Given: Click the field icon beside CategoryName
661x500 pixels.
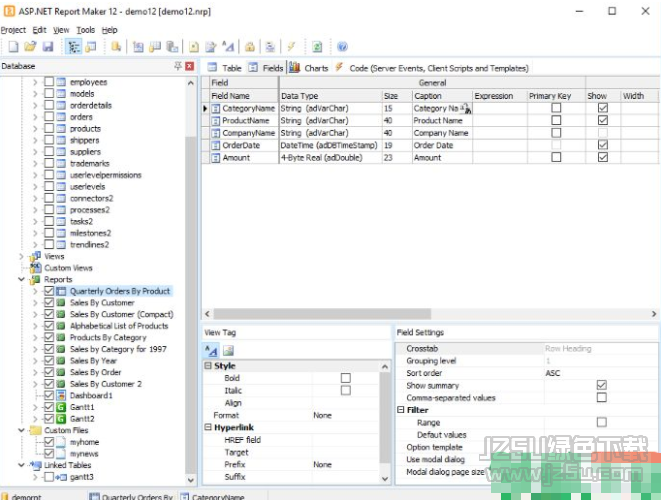Looking at the screenshot, I should point(216,109).
